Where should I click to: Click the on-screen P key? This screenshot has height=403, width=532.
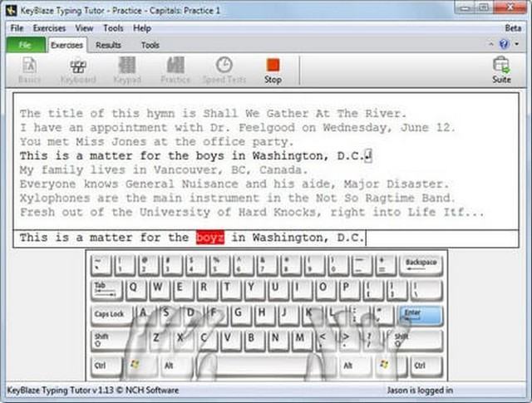tap(349, 290)
